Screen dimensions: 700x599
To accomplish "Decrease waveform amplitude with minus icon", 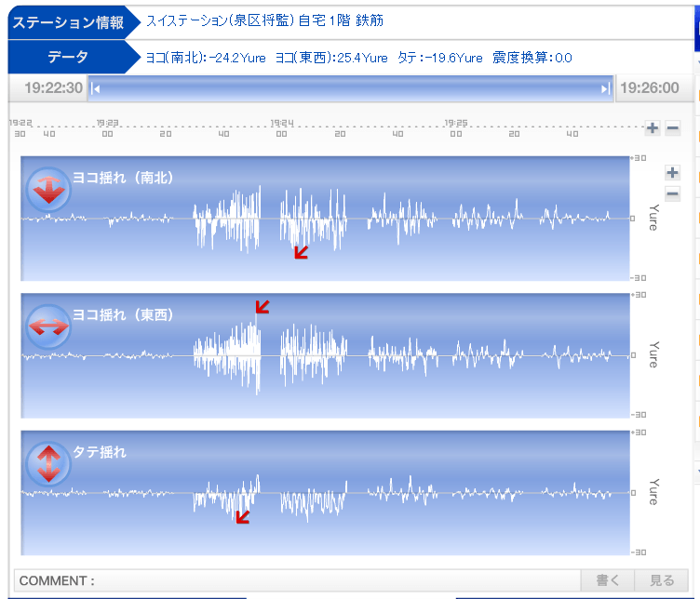I will click(672, 194).
